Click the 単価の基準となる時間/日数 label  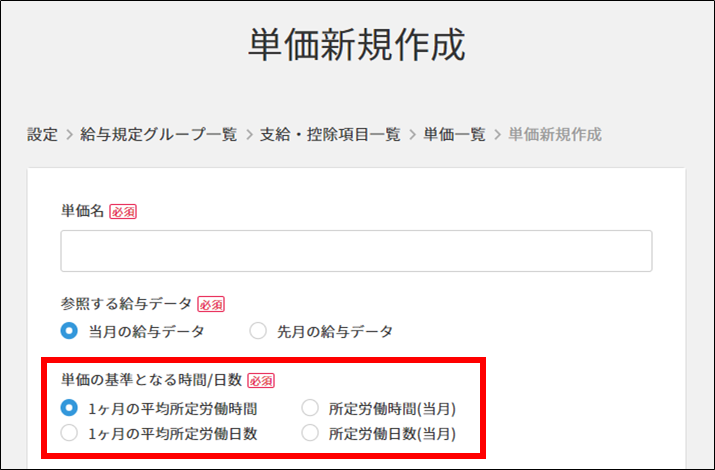tap(151, 380)
